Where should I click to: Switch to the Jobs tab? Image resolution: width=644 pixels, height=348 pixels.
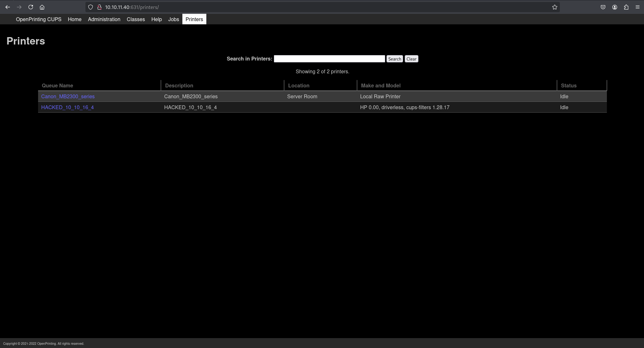click(x=173, y=19)
